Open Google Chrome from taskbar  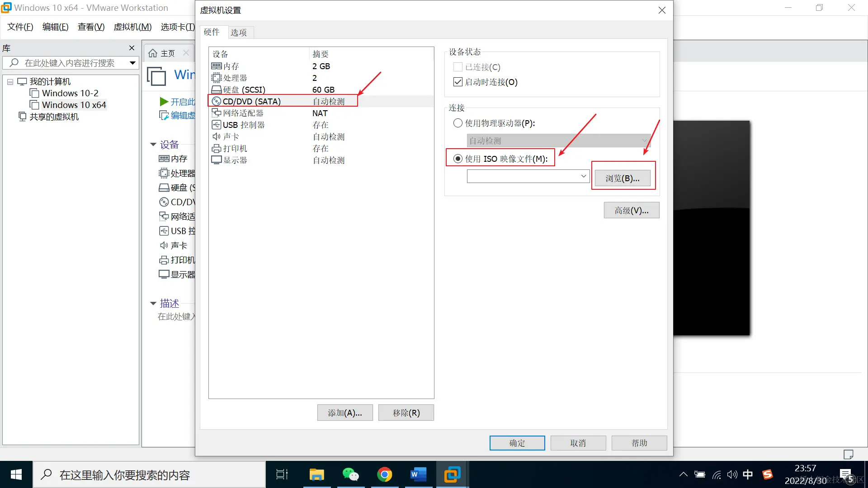384,474
